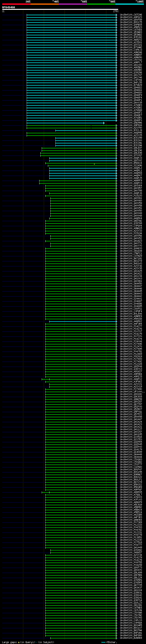The height and width of the screenshot is (644, 146).
Task: Open hit UniRef100_B7EX82
Action: (x=131, y=37)
